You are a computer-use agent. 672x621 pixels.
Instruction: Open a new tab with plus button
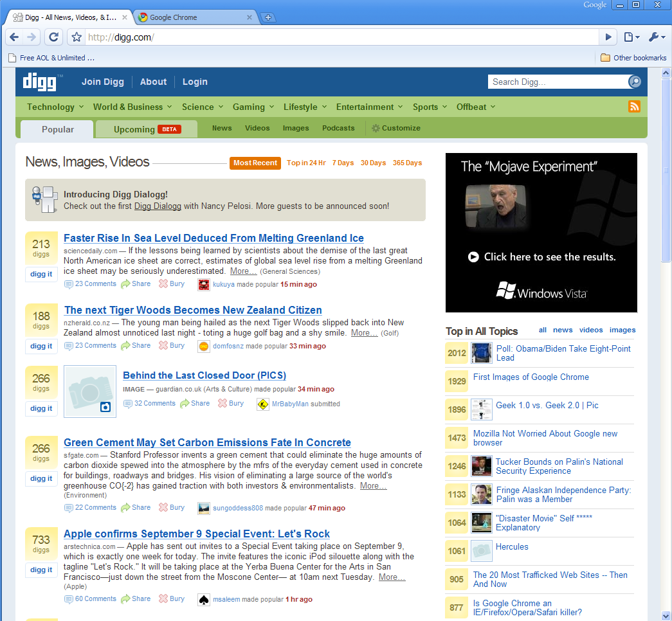pyautogui.click(x=268, y=17)
